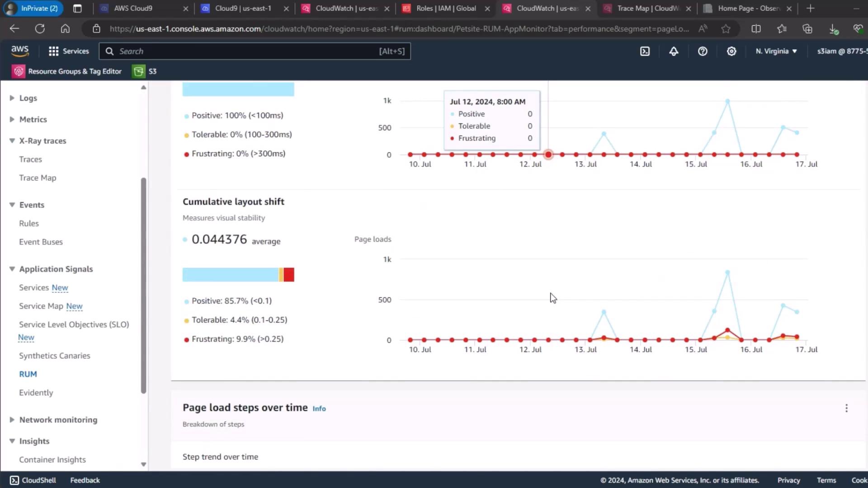The image size is (868, 488).
Task: Open Resource Groups & Tag Editor shortcut
Action: pos(66,71)
